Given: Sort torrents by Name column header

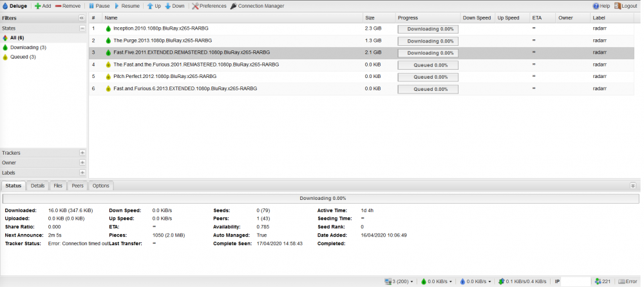Looking at the screenshot, I should pyautogui.click(x=232, y=17).
